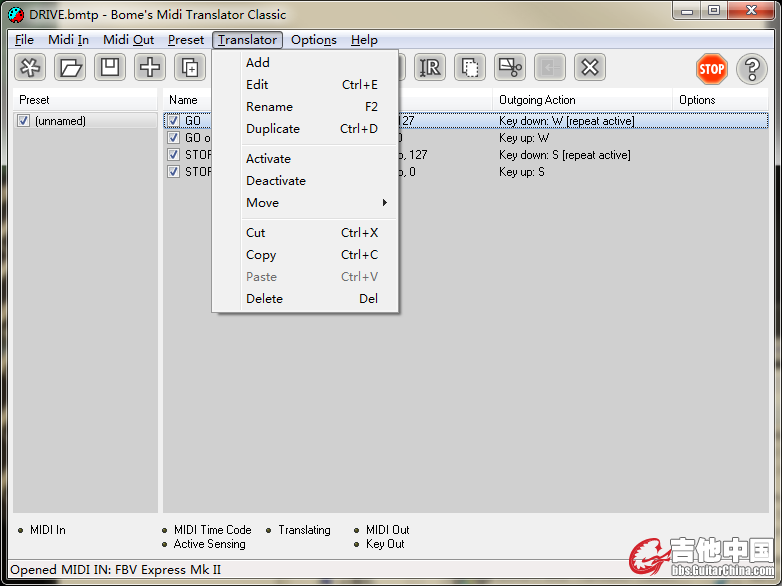
Task: Click status bar text Opened MIDI IN: FBV Express
Action: 116,570
